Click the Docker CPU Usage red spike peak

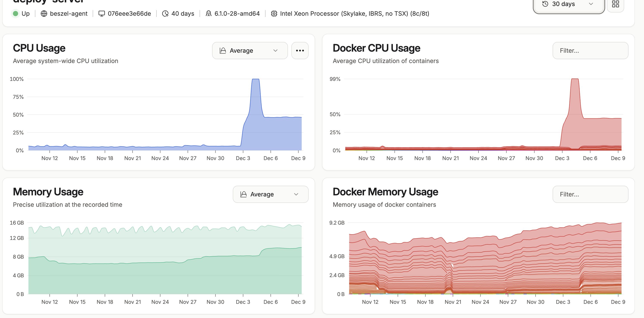coord(575,79)
